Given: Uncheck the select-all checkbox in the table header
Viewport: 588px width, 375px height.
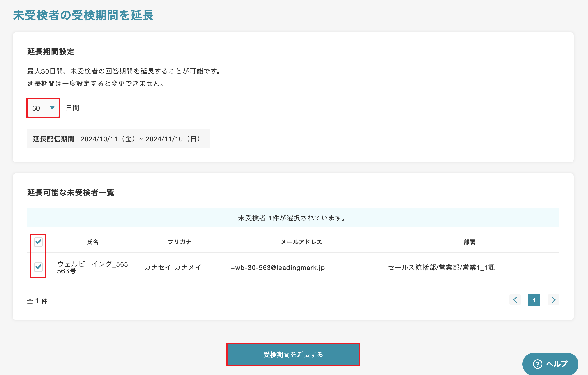Looking at the screenshot, I should point(38,242).
